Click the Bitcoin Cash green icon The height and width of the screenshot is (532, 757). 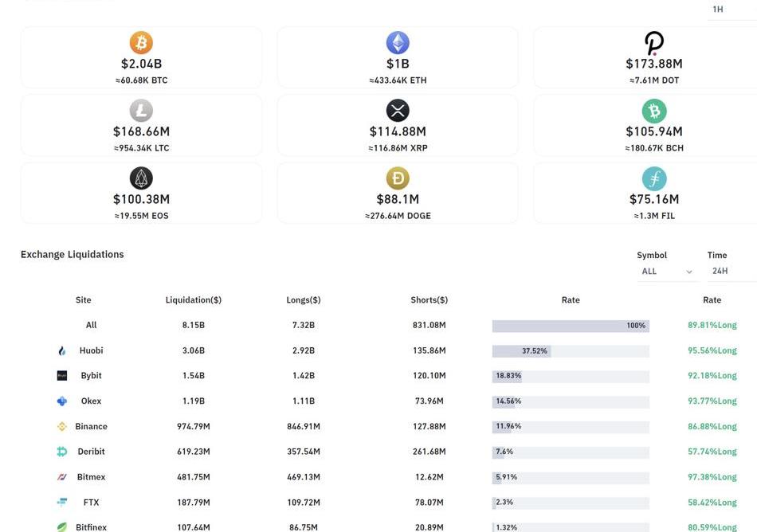point(654,111)
